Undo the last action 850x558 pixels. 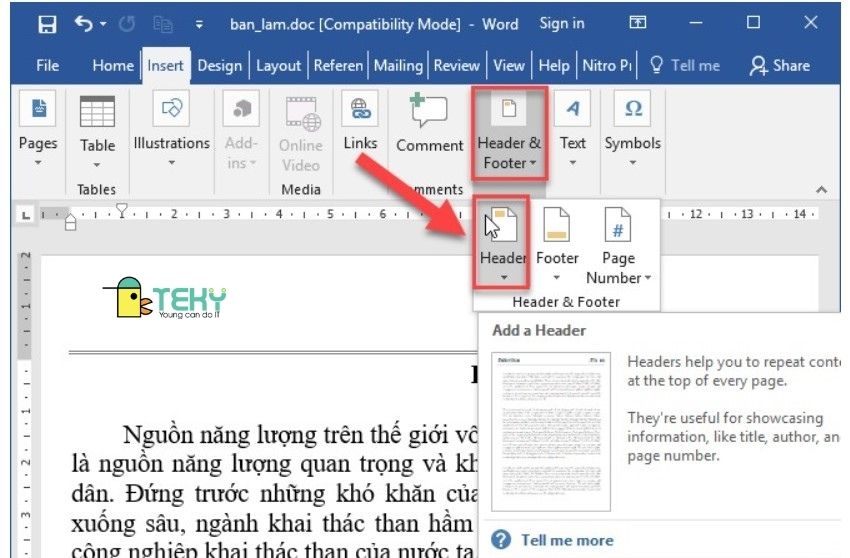coord(84,24)
